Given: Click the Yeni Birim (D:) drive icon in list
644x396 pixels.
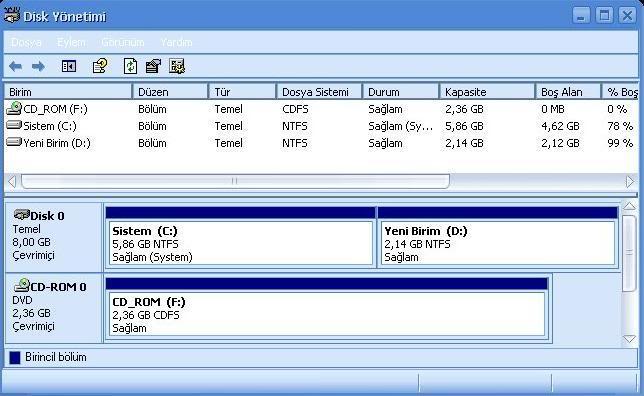Looking at the screenshot, I should click(x=14, y=142).
